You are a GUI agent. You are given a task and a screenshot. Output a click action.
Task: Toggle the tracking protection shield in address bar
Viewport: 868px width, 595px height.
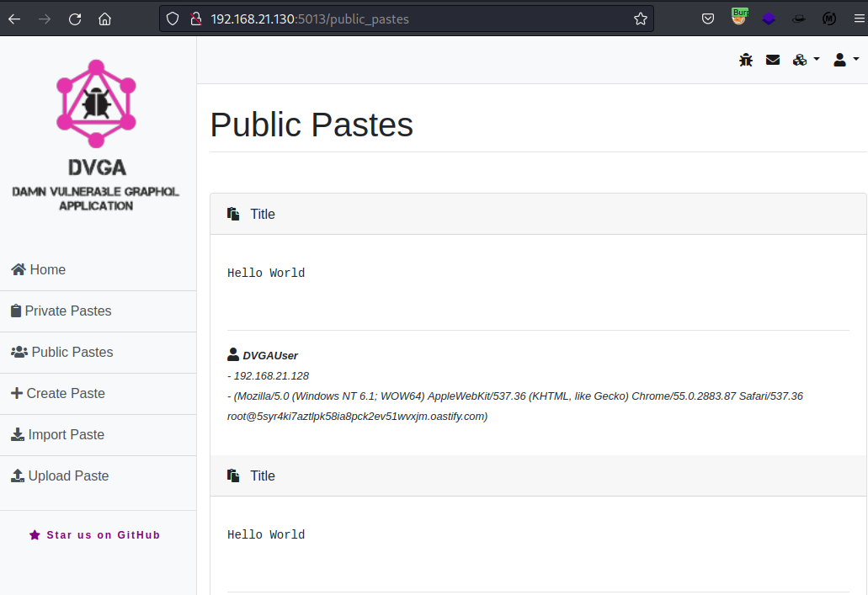click(x=172, y=18)
